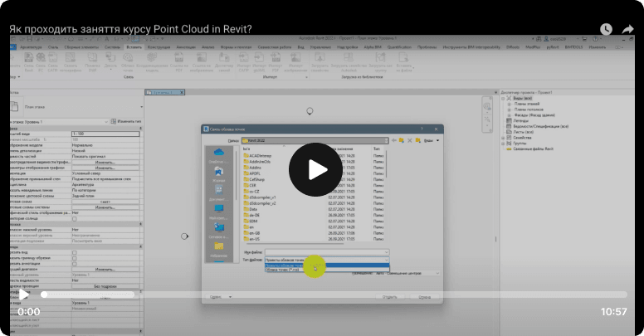Open the Тип файлов combo box
The width and height of the screenshot is (644, 336).
click(x=326, y=260)
